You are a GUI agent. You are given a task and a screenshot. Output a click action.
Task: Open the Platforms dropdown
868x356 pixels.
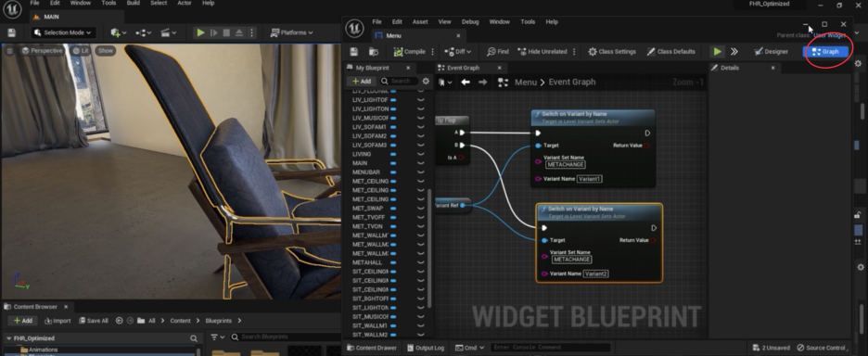pos(292,32)
